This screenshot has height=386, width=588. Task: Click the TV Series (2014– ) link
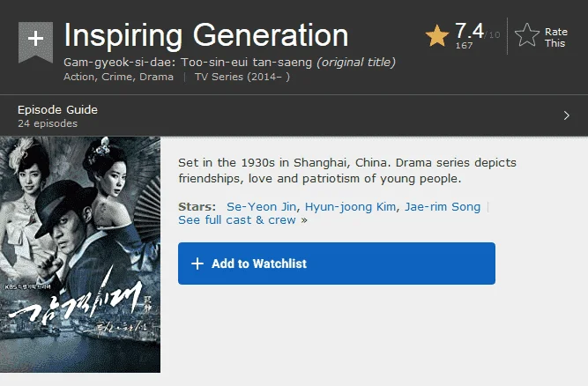[x=242, y=77]
